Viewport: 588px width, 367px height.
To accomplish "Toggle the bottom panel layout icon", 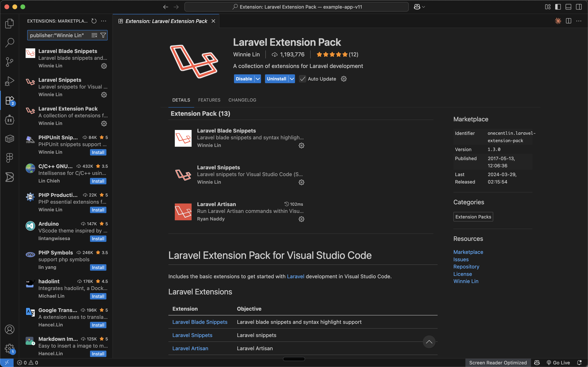I will [x=568, y=7].
